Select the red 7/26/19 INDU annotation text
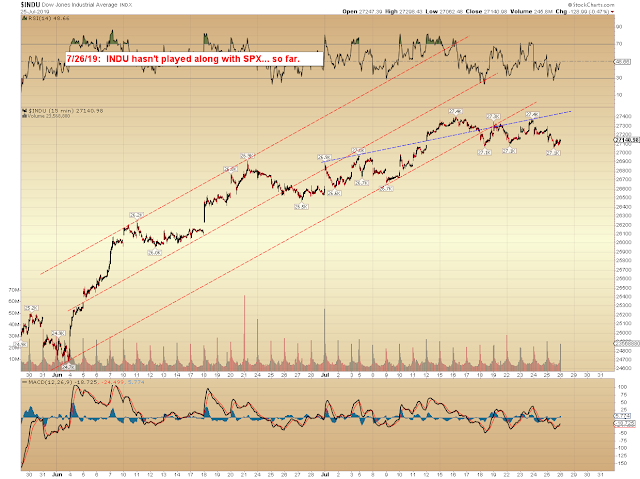 coord(183,59)
